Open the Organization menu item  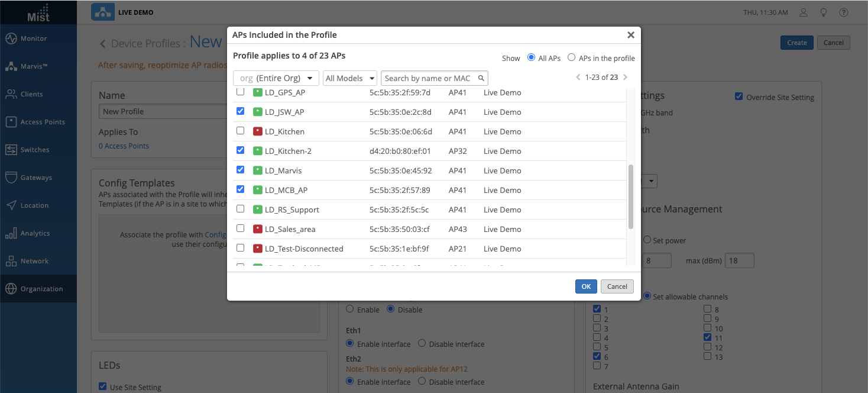click(41, 289)
